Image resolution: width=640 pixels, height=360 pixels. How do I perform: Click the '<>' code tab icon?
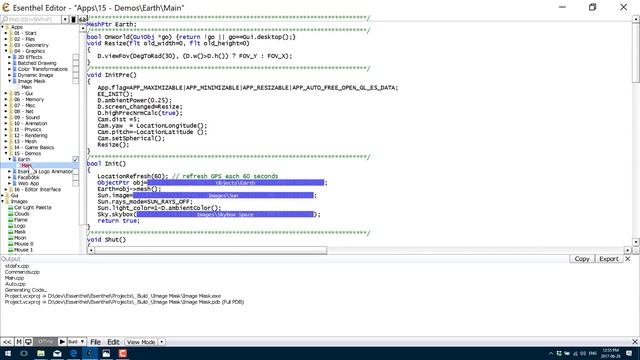pos(82,19)
